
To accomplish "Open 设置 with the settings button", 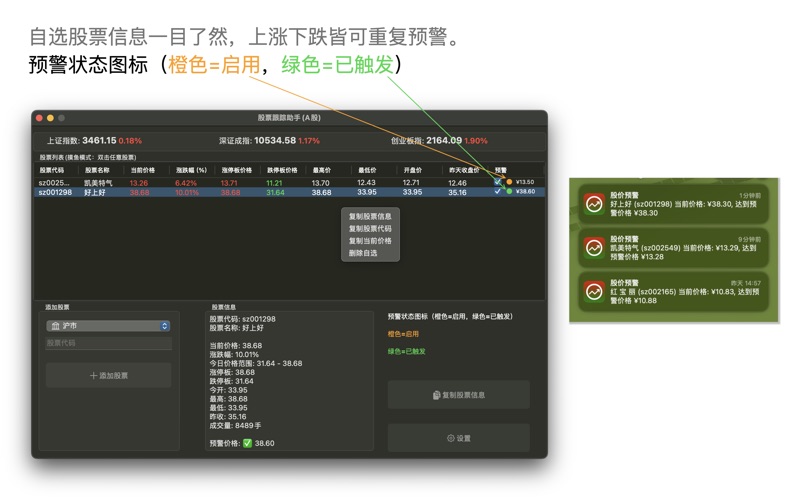I will 459,438.
